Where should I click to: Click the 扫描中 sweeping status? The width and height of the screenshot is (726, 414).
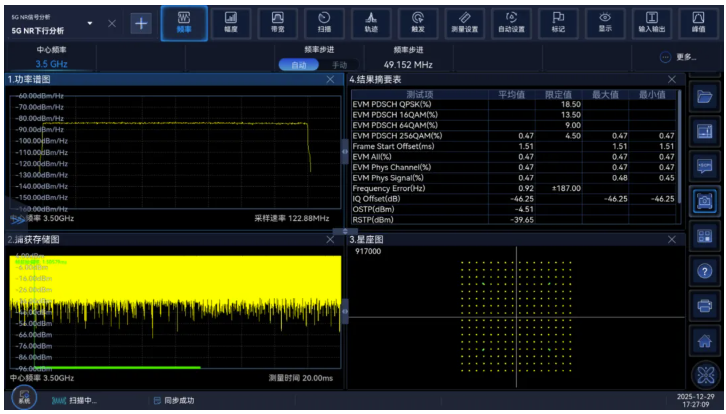coord(75,401)
